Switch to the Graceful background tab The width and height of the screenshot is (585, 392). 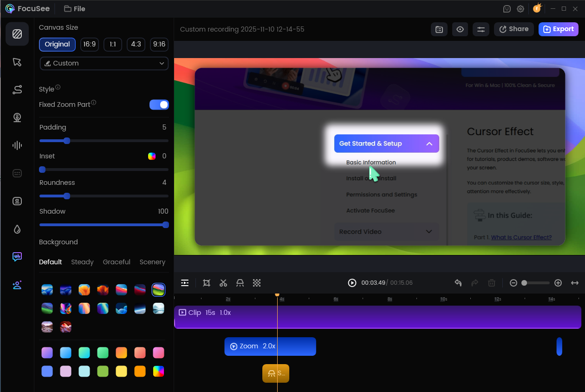pos(117,262)
